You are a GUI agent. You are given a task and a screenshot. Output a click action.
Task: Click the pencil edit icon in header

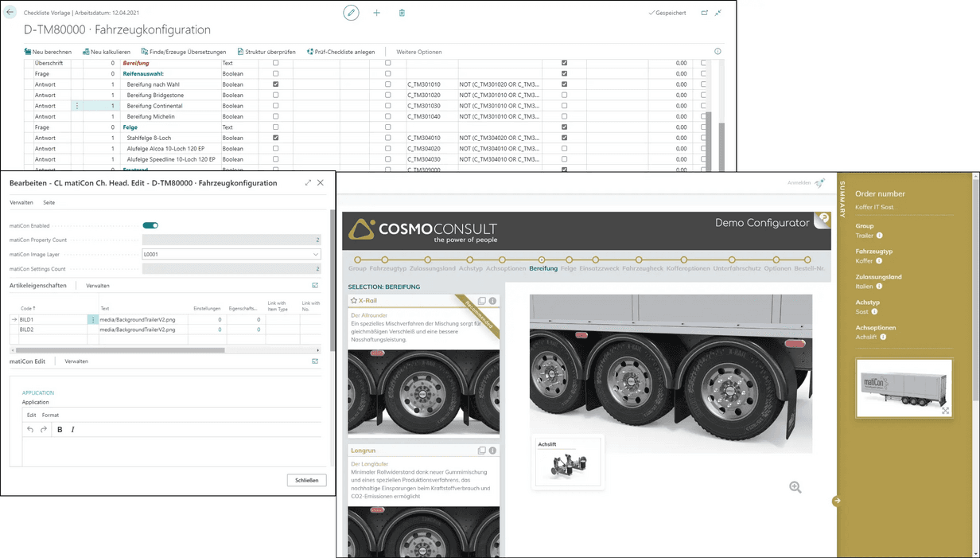pyautogui.click(x=351, y=13)
